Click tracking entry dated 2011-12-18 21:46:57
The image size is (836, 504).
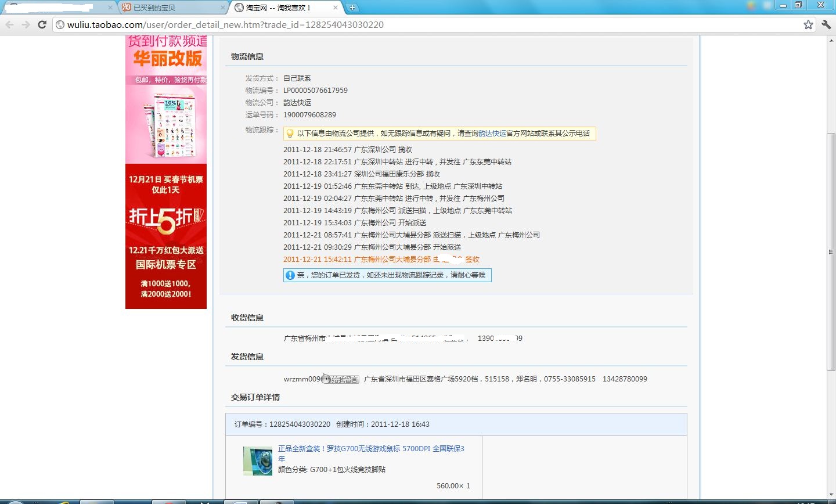[348, 150]
